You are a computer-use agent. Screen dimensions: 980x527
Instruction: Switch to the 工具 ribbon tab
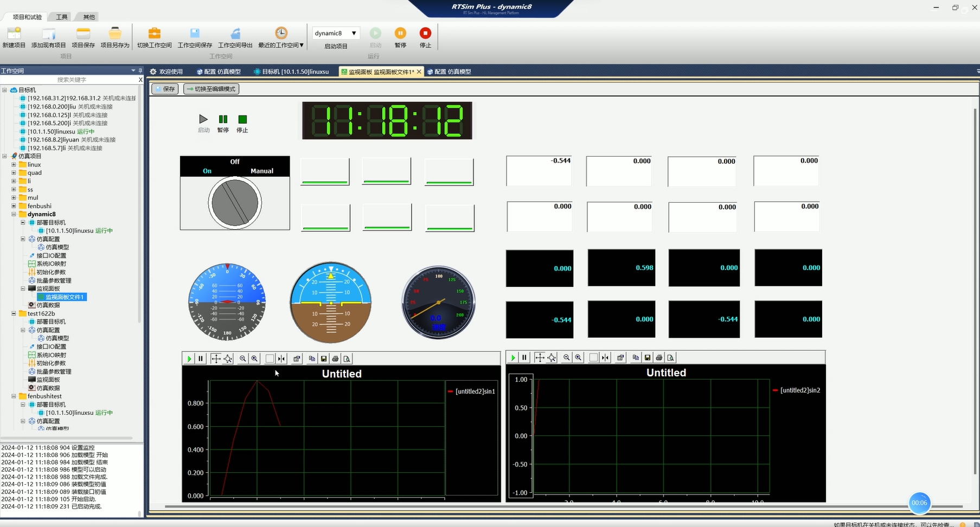coord(62,17)
